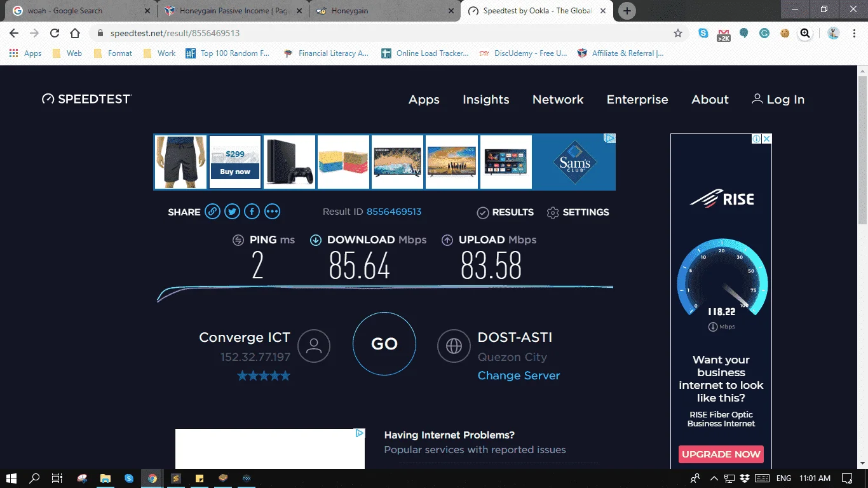Open the Online Load Tracker bookmark
Image resolution: width=868 pixels, height=488 pixels.
425,53
